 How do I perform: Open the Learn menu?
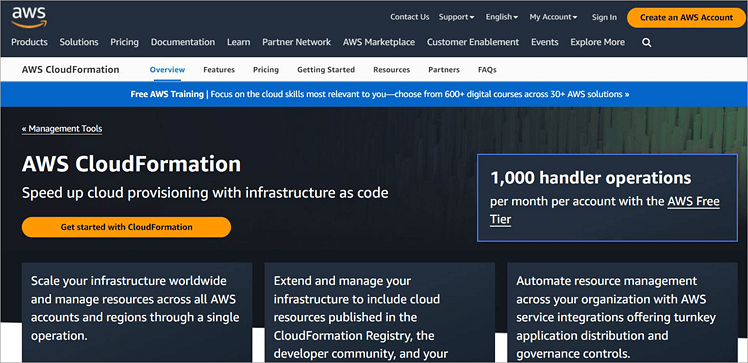coord(239,42)
